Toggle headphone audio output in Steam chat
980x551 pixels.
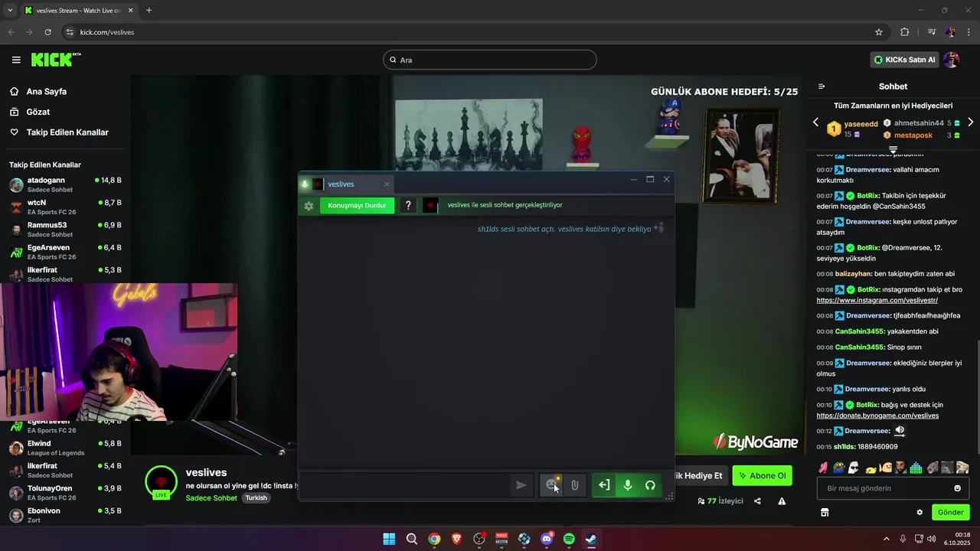click(x=650, y=484)
